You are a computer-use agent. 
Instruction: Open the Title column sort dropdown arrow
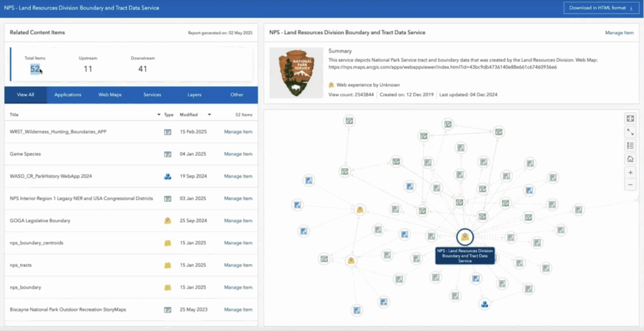pyautogui.click(x=159, y=115)
